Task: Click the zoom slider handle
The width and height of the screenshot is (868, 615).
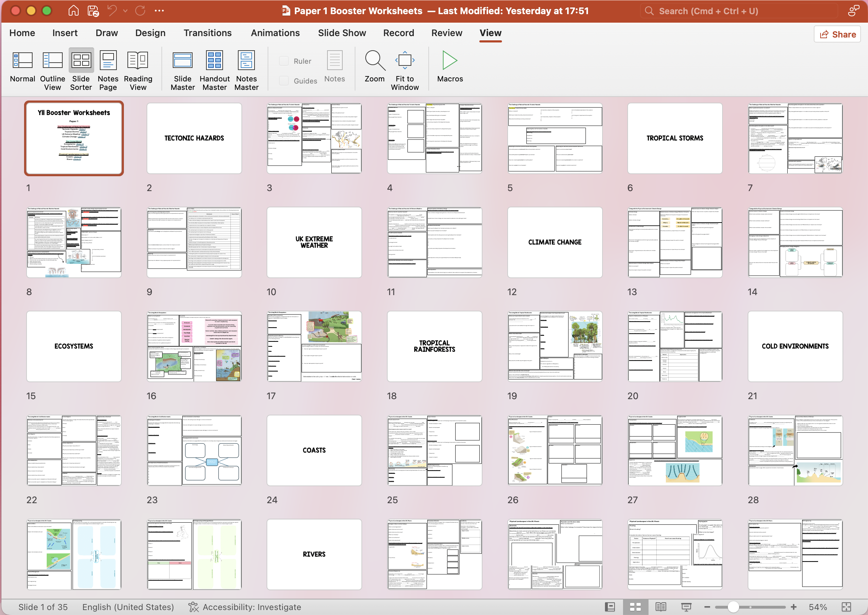Action: [733, 607]
